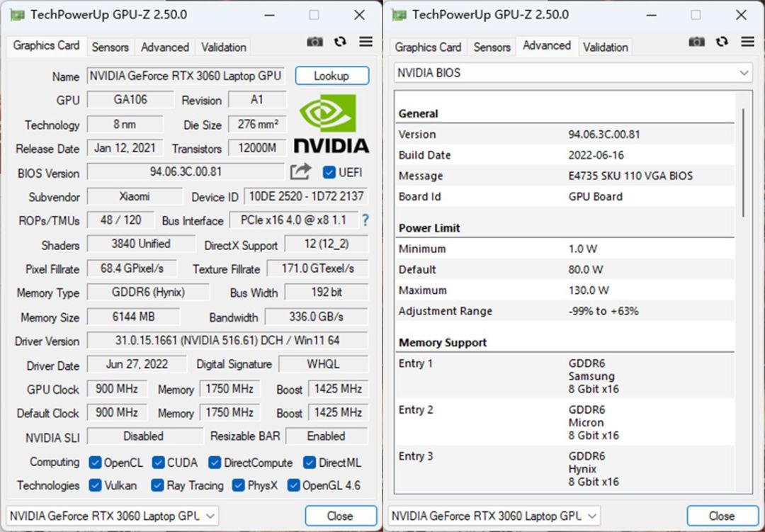This screenshot has height=532, width=765.
Task: Open GPU selector dropdown in right window
Action: (494, 516)
